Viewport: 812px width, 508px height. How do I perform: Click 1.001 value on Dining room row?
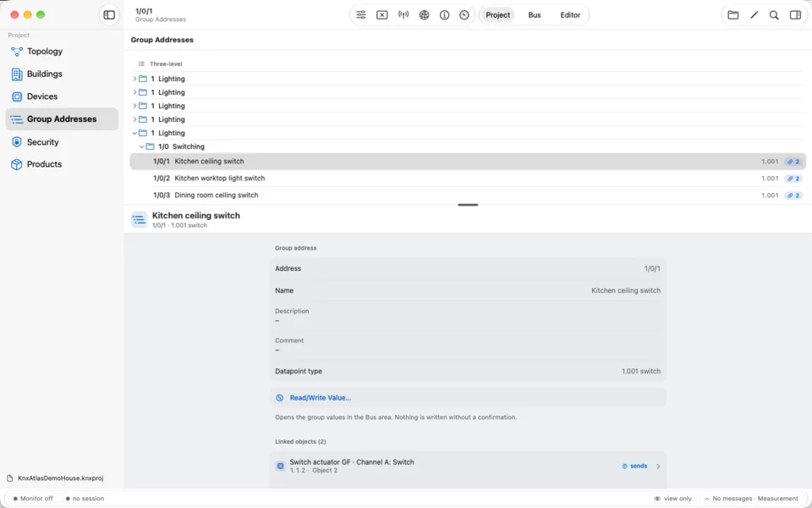770,196
